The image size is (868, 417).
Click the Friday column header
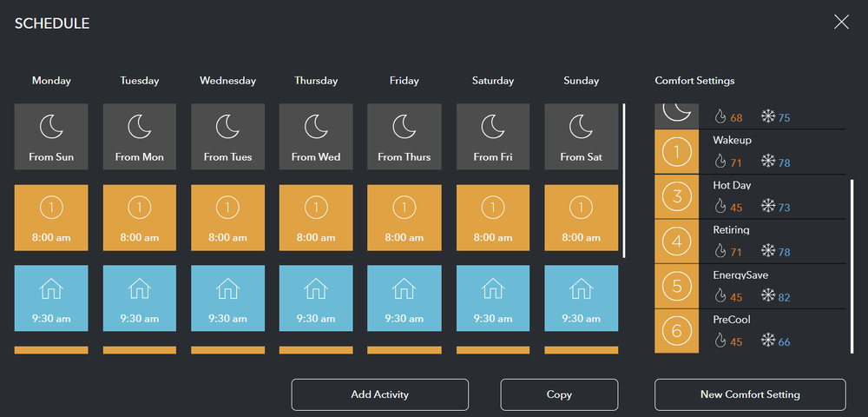click(404, 81)
